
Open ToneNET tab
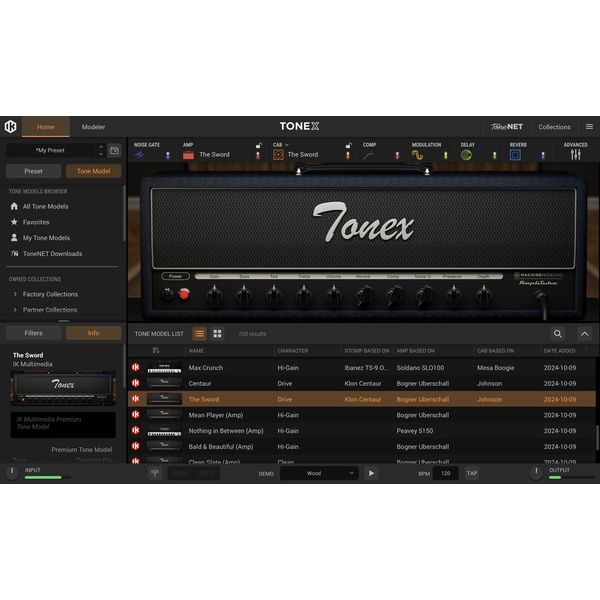[x=507, y=127]
